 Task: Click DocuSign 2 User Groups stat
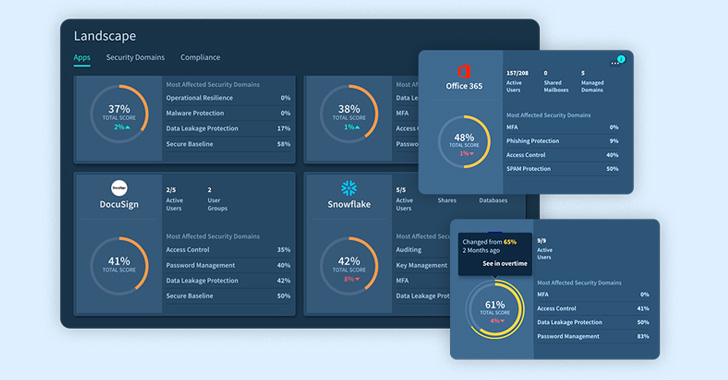click(217, 199)
